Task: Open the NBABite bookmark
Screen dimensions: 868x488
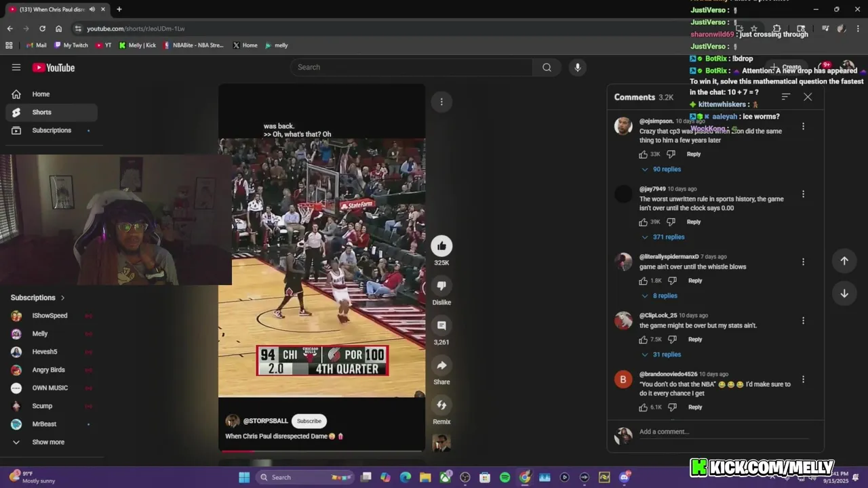Action: pyautogui.click(x=193, y=45)
